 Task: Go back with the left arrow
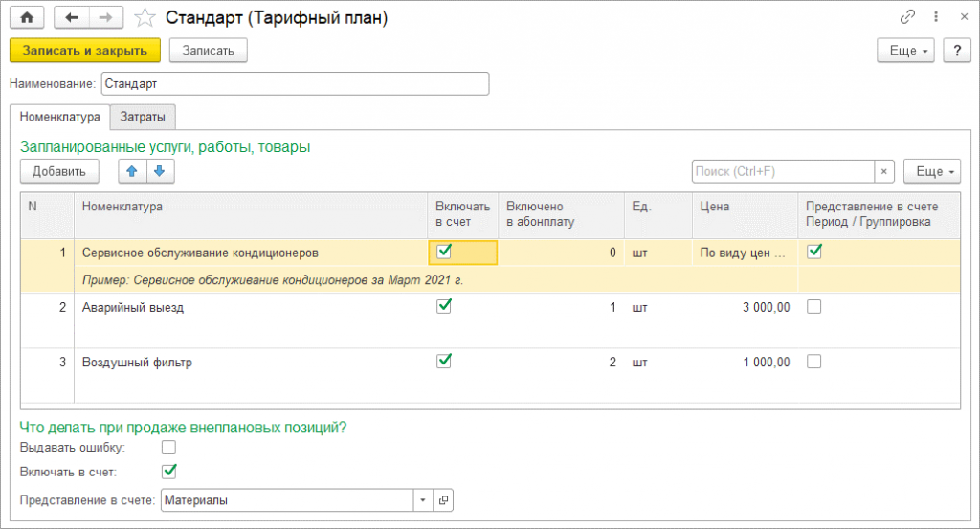pos(72,17)
